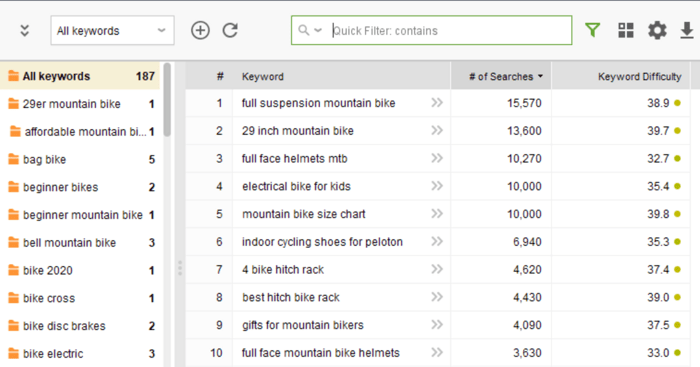Add keywords with the plus icon
700x367 pixels.
coord(200,30)
